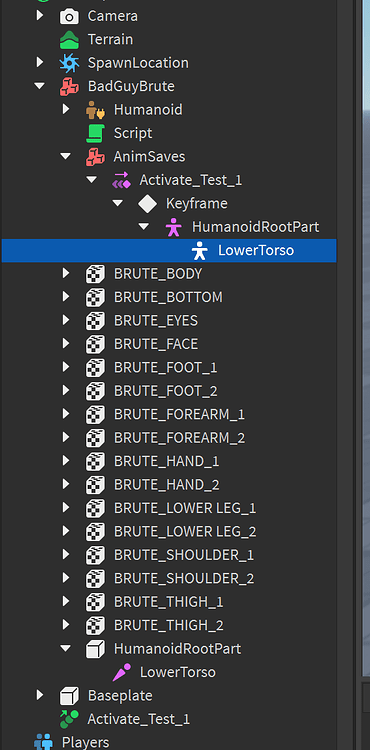Image resolution: width=370 pixels, height=750 pixels.
Task: Collapse the AnimSaves folder
Action: (x=66, y=156)
